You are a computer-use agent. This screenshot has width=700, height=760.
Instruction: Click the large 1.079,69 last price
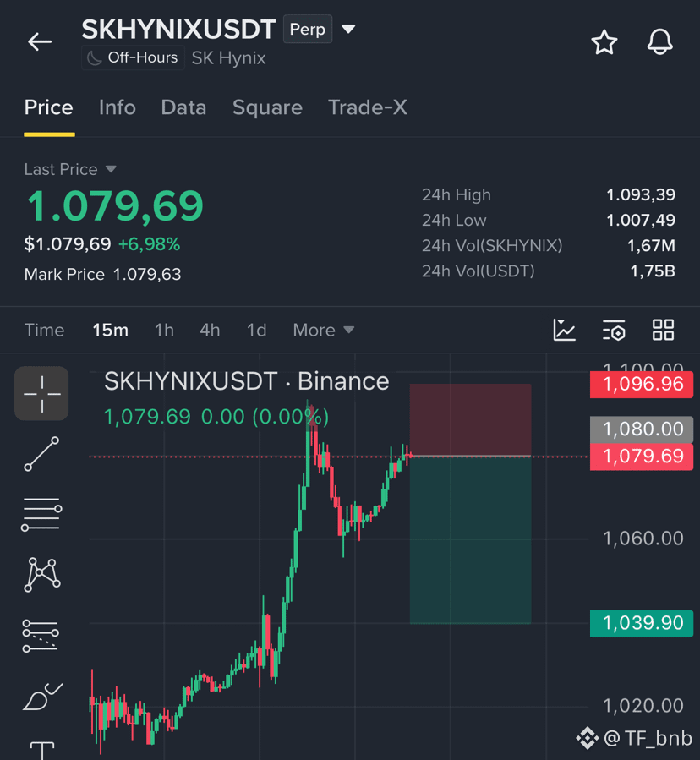coord(115,206)
